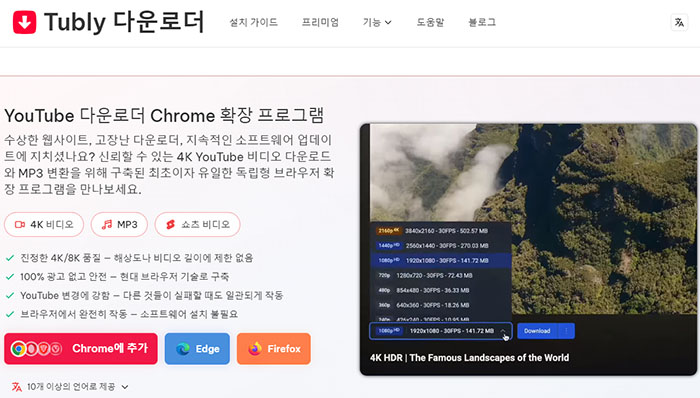Open the 프리미엄 menu item
The height and width of the screenshot is (398, 700).
point(320,22)
